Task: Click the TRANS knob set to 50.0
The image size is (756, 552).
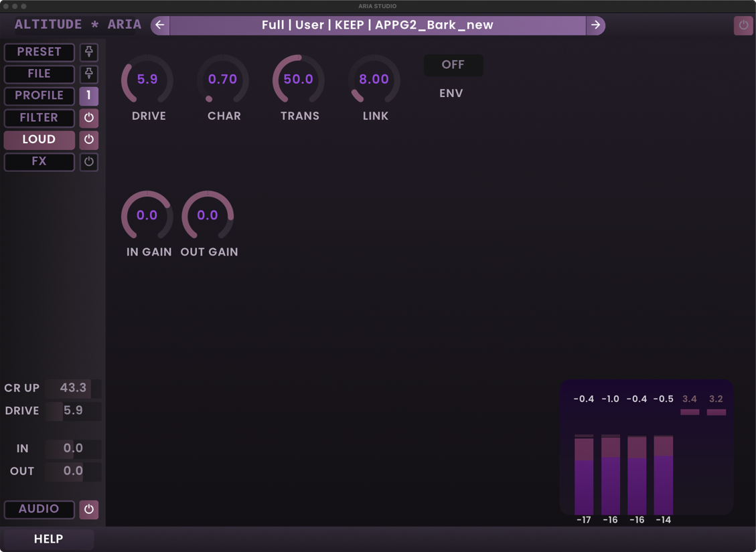Action: coord(299,80)
